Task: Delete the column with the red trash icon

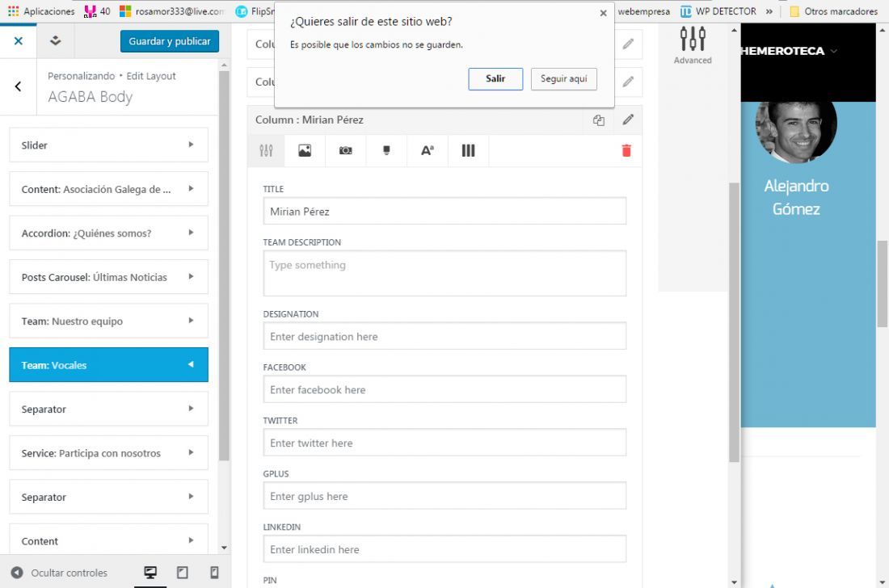Action: point(626,151)
